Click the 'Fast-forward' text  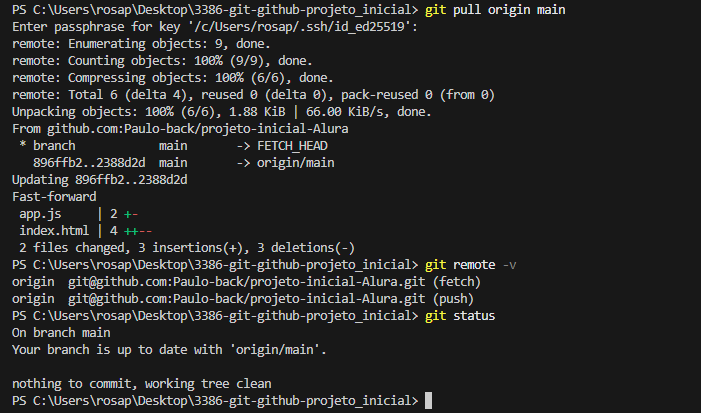54,197
